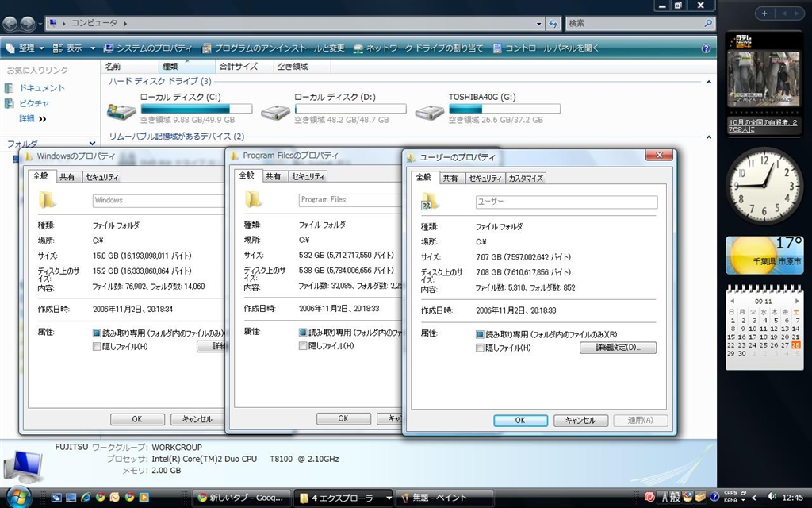Switch to セキュリティ tab in Program Files properties
Image resolution: width=812 pixels, height=508 pixels.
[x=308, y=177]
